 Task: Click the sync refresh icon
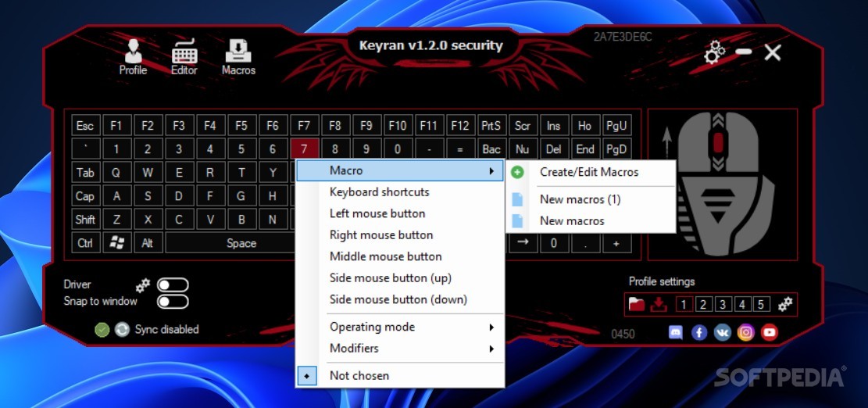(x=122, y=329)
